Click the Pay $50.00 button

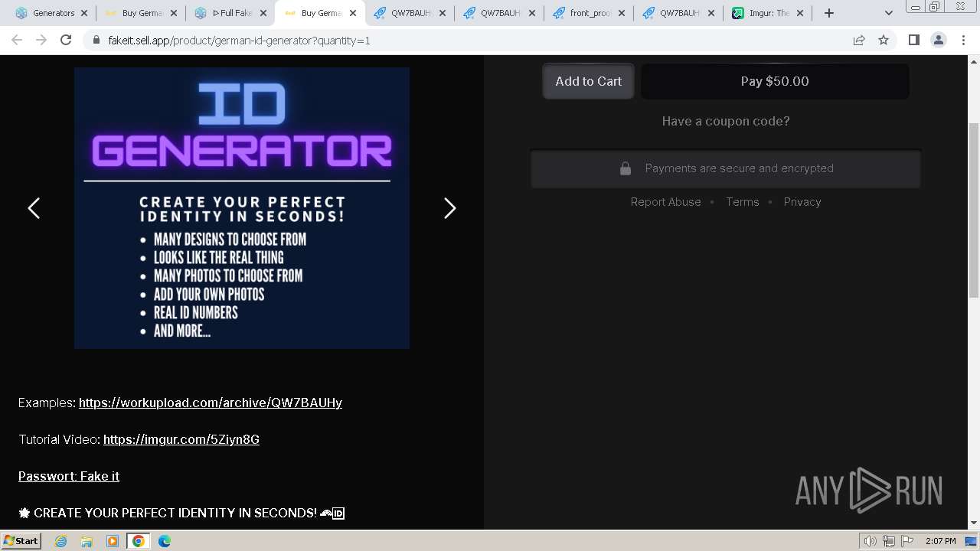[x=775, y=81]
